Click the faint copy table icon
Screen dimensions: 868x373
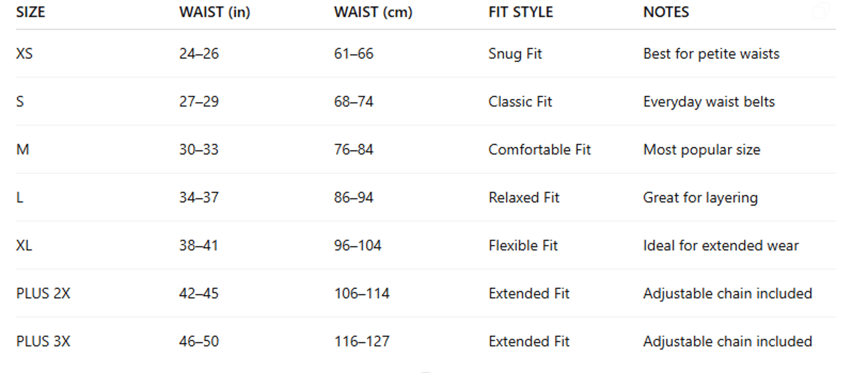[821, 11]
